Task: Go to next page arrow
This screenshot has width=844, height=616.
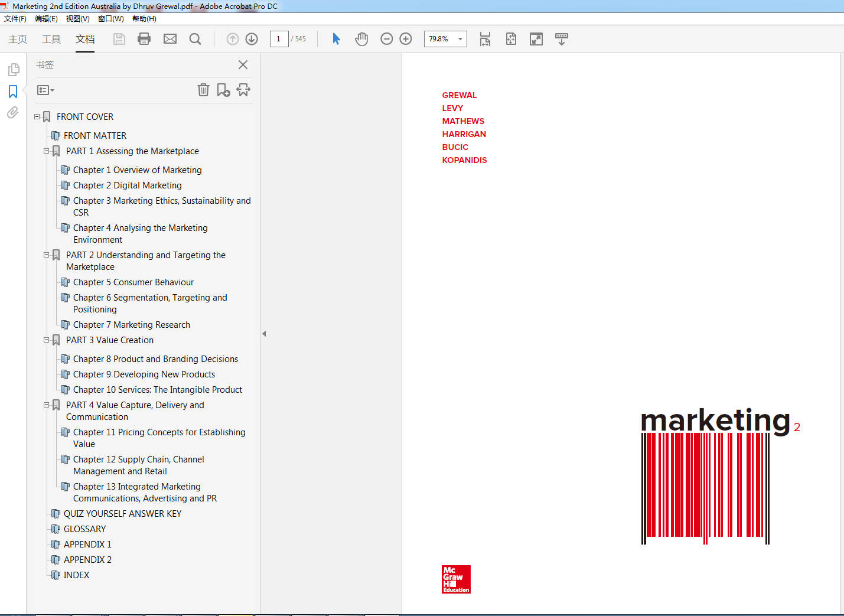Action: tap(252, 39)
